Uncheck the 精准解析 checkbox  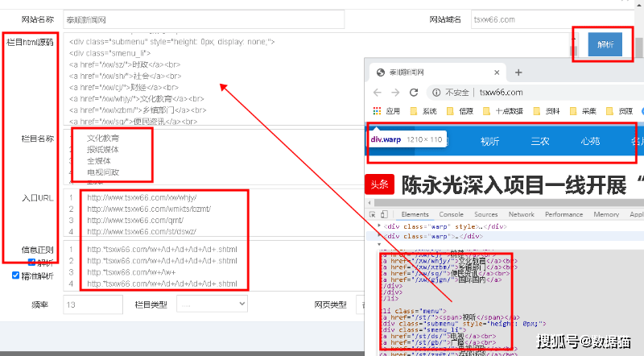point(15,275)
